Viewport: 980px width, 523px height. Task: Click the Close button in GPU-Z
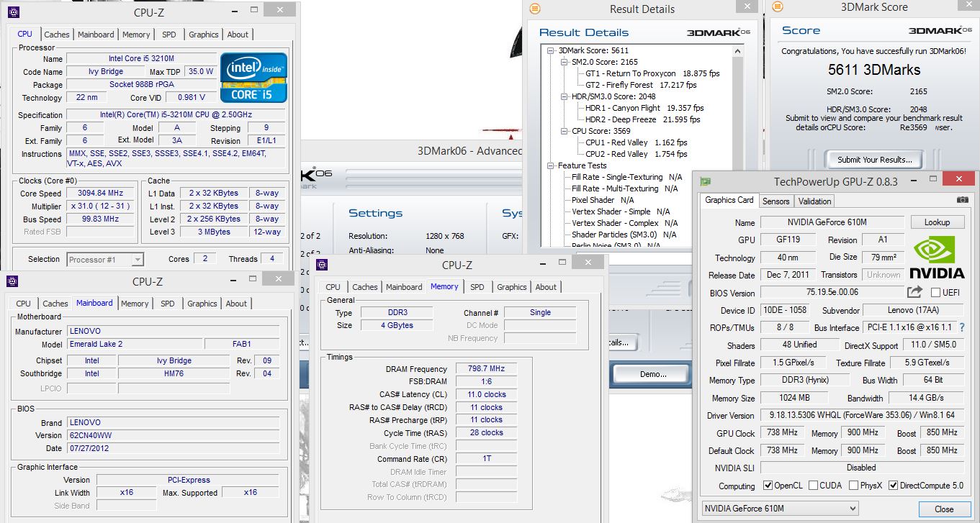[944, 509]
